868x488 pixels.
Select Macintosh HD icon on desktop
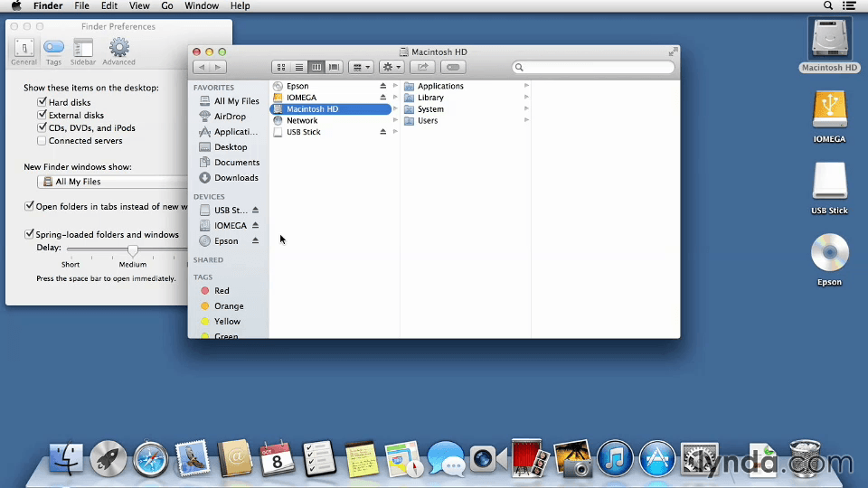pos(829,38)
